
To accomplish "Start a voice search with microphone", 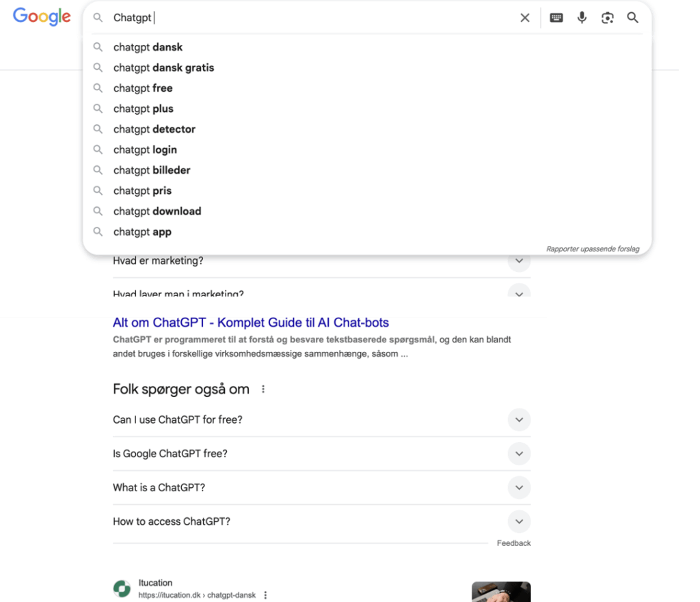I will tap(582, 18).
